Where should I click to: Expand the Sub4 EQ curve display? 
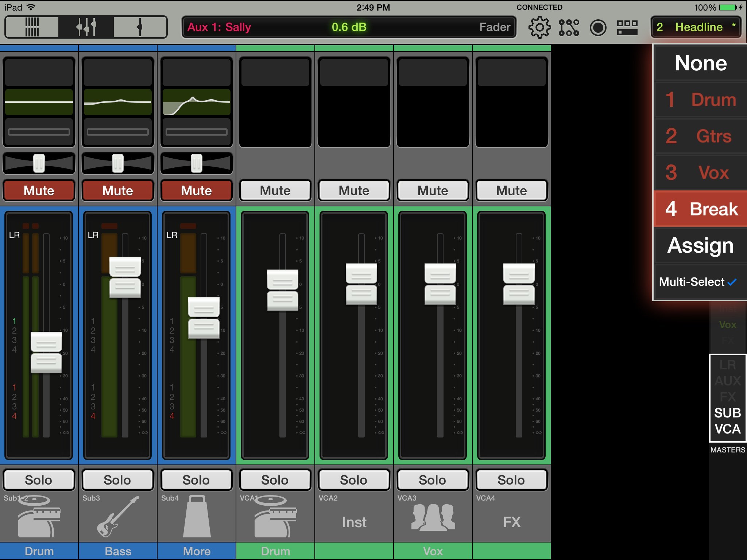[x=197, y=102]
